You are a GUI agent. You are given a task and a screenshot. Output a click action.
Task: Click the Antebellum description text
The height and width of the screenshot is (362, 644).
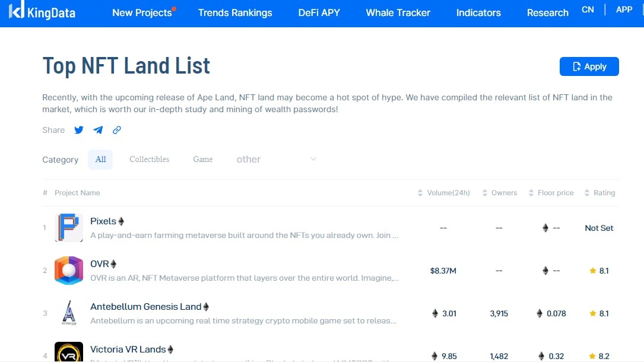click(243, 320)
